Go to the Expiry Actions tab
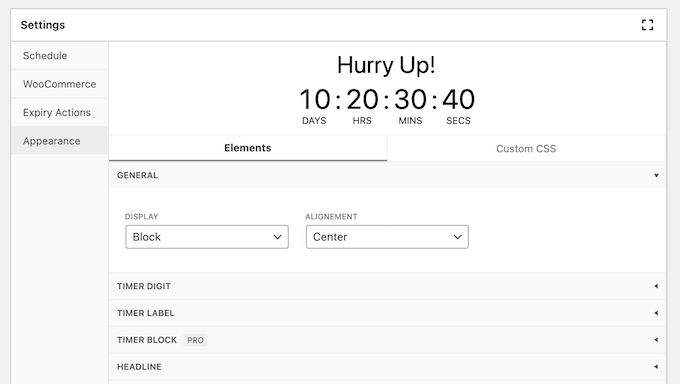This screenshot has width=680, height=384. tap(59, 112)
